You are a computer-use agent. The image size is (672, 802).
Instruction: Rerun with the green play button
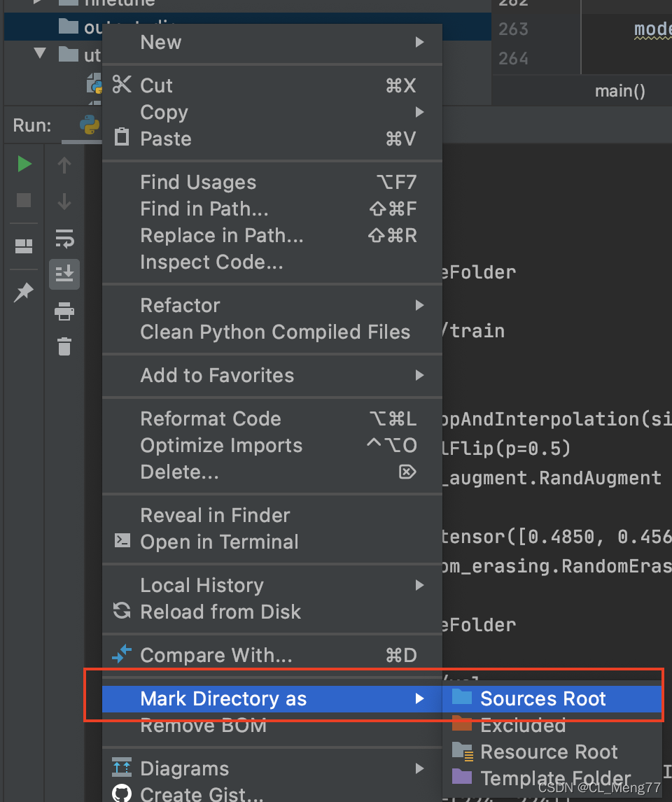coord(24,164)
